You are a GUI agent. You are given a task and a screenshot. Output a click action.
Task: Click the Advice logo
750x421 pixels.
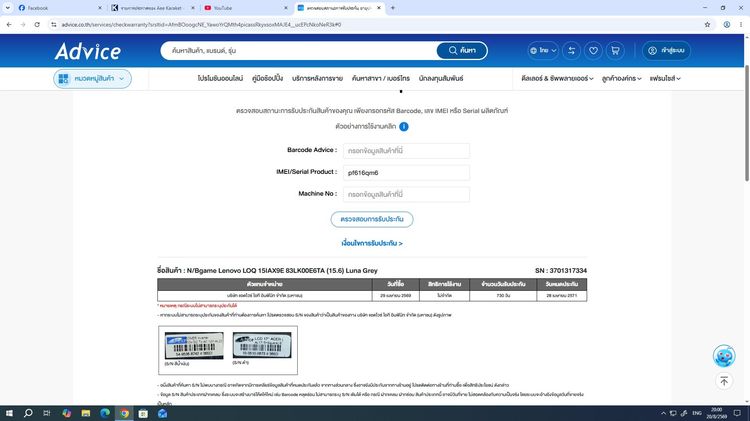tap(88, 51)
